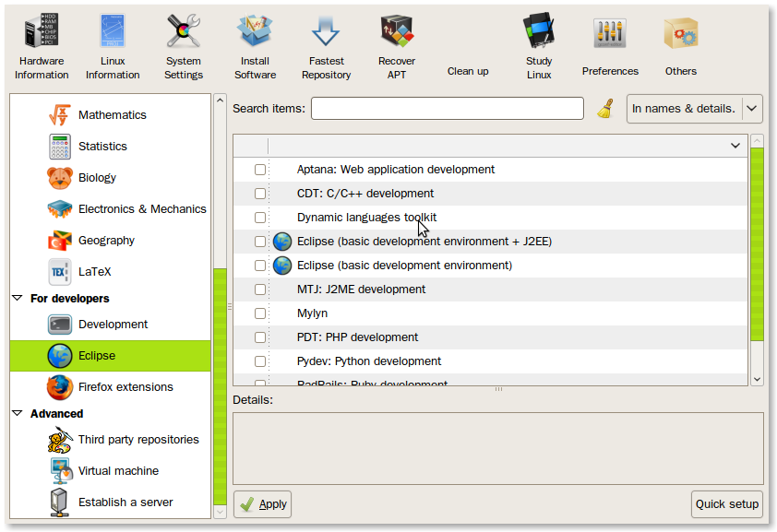Click Pydev: Python development text
777x532 pixels.
pos(369,361)
